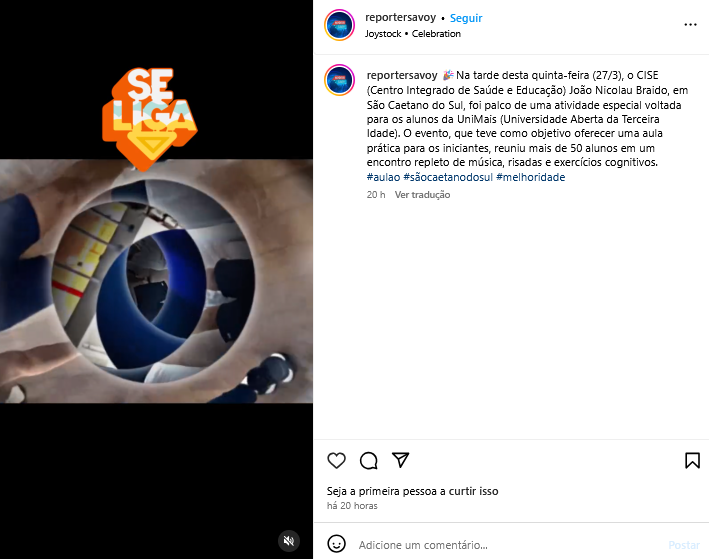Click the Postar button
The width and height of the screenshot is (709, 559).
pos(684,545)
